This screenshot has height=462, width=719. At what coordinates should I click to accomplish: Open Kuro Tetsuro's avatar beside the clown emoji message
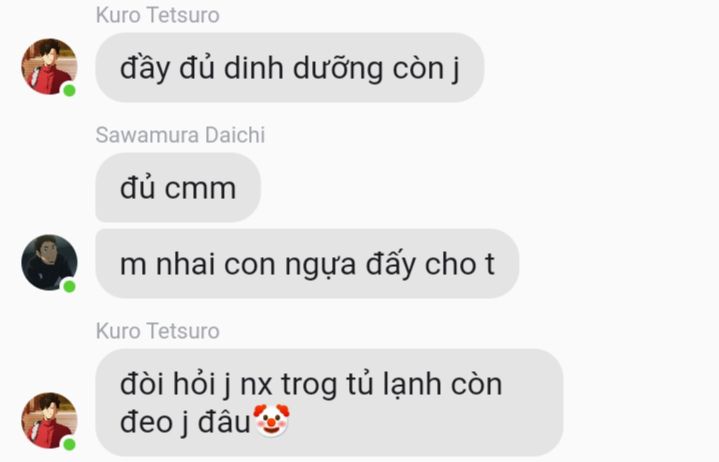50,420
